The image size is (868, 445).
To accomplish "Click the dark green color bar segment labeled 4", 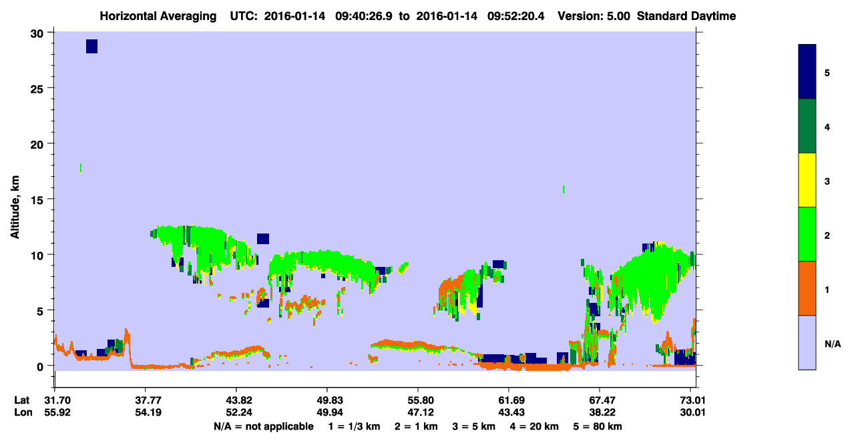I will (x=807, y=126).
